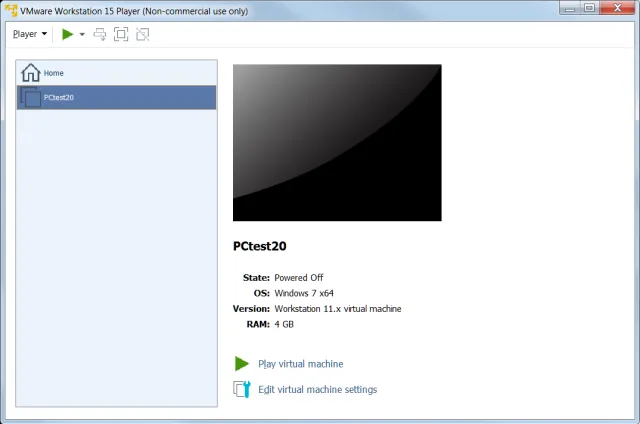The image size is (640, 424).
Task: Click the Unity mode toolbar icon
Action: coord(142,34)
